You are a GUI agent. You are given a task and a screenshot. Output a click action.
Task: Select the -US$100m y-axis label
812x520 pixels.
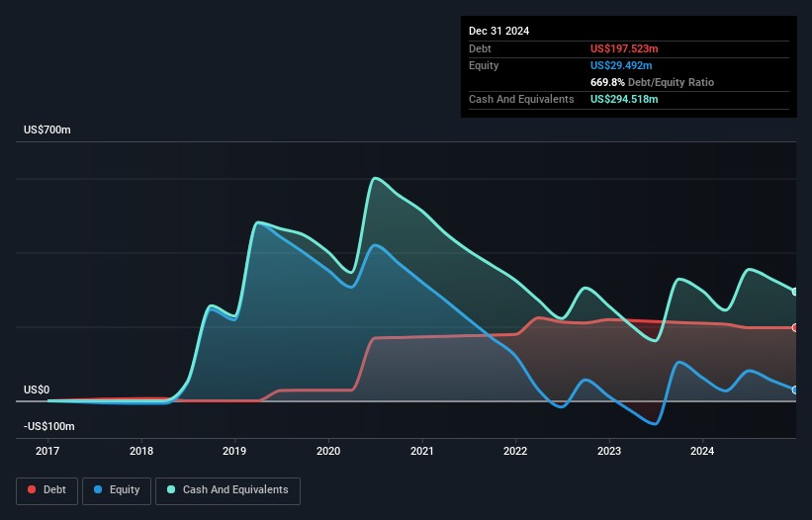click(49, 426)
